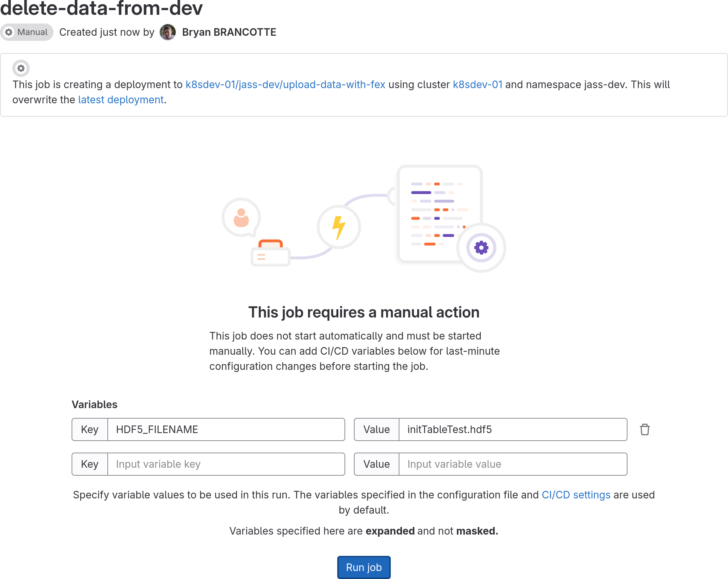This screenshot has height=579, width=728.
Task: Click the purple gear illustration icon
Action: coord(481,248)
